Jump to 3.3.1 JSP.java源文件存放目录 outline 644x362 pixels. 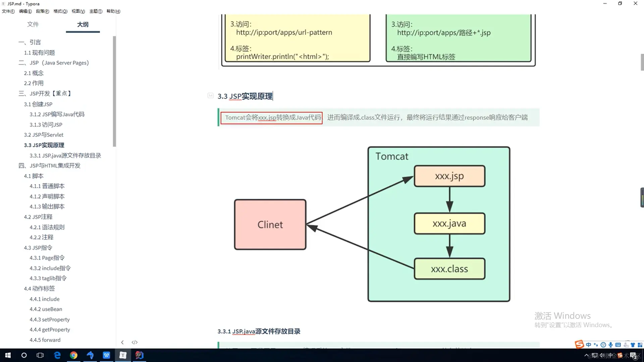(65, 156)
